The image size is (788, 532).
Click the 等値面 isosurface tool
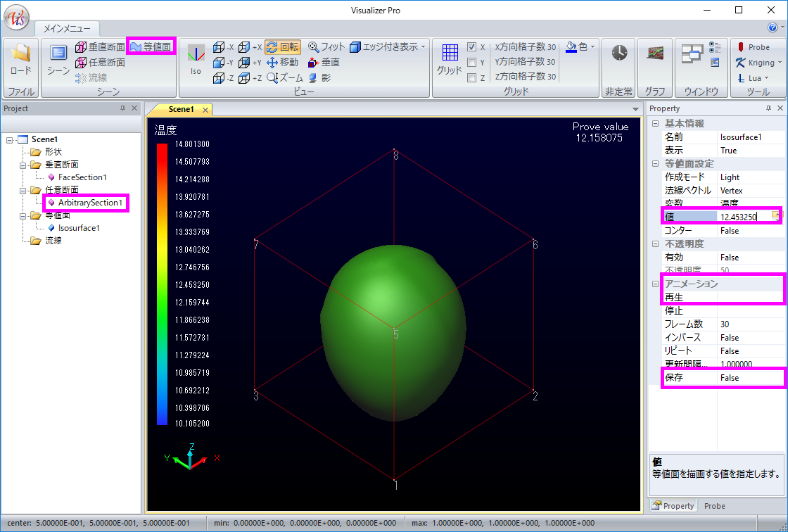150,47
